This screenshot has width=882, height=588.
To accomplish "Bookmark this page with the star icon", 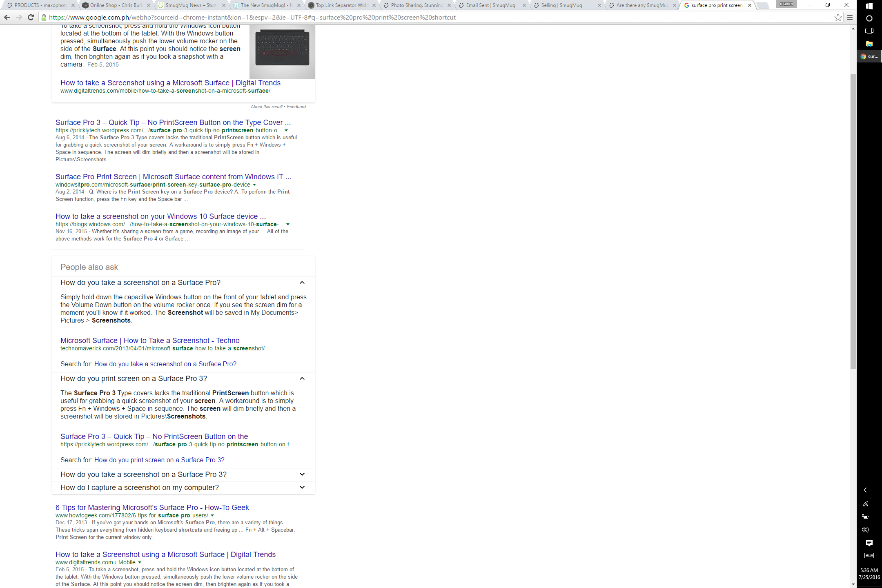I will click(x=838, y=18).
